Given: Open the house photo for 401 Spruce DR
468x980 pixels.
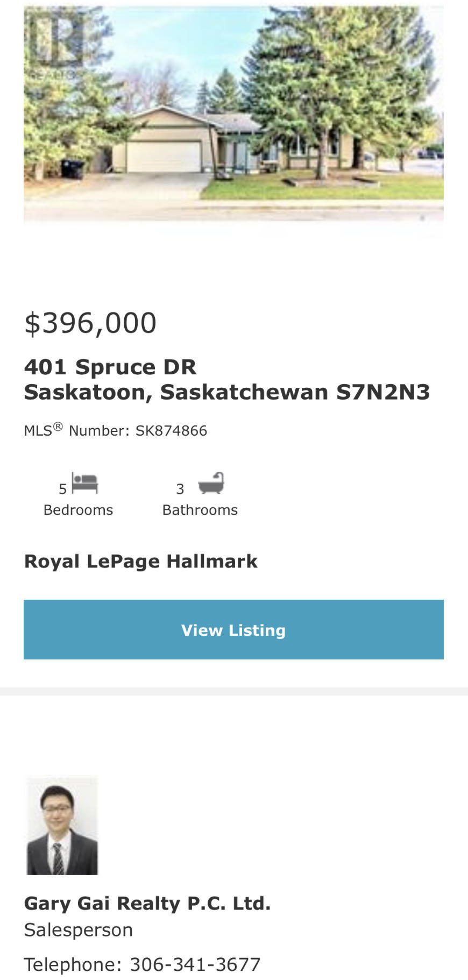Looking at the screenshot, I should [x=233, y=118].
